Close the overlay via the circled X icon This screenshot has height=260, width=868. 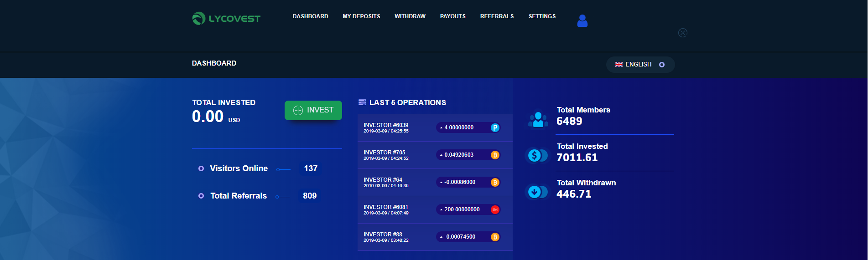pos(682,33)
